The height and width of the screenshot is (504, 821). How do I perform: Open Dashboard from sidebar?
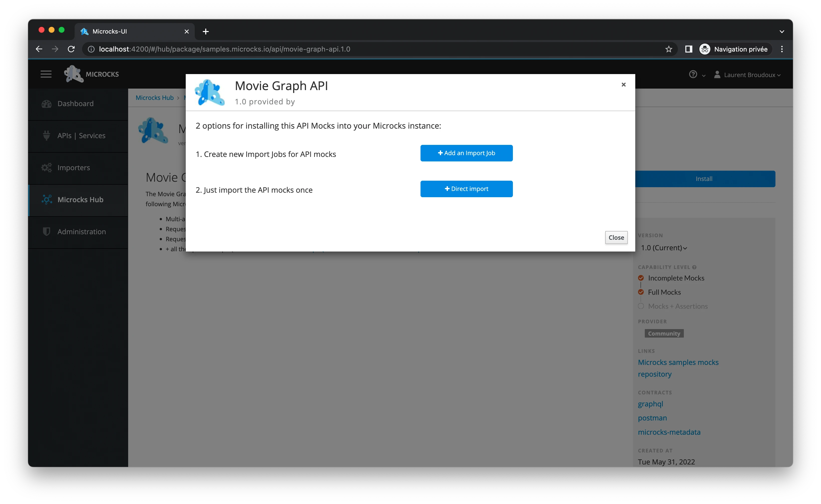pos(75,104)
